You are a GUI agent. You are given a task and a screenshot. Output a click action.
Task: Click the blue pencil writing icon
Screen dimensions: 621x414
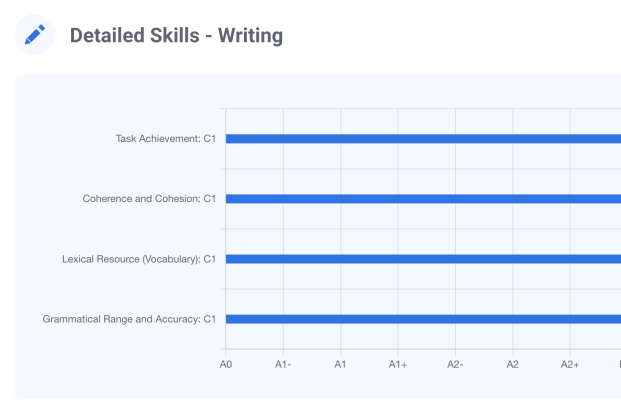tap(35, 36)
